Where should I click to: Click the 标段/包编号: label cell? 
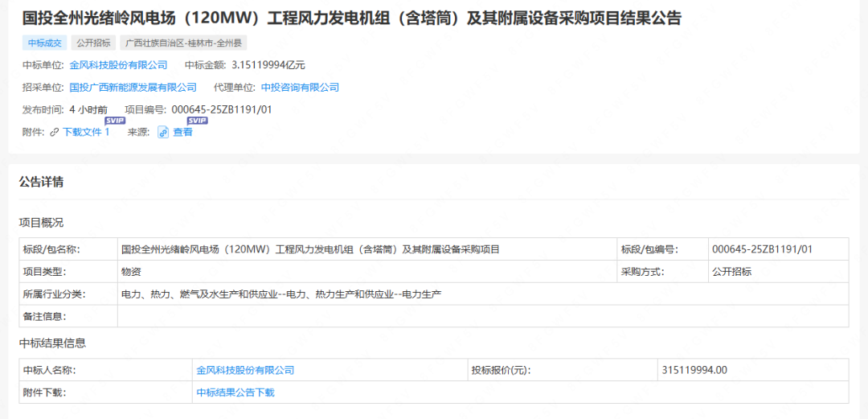(662, 249)
